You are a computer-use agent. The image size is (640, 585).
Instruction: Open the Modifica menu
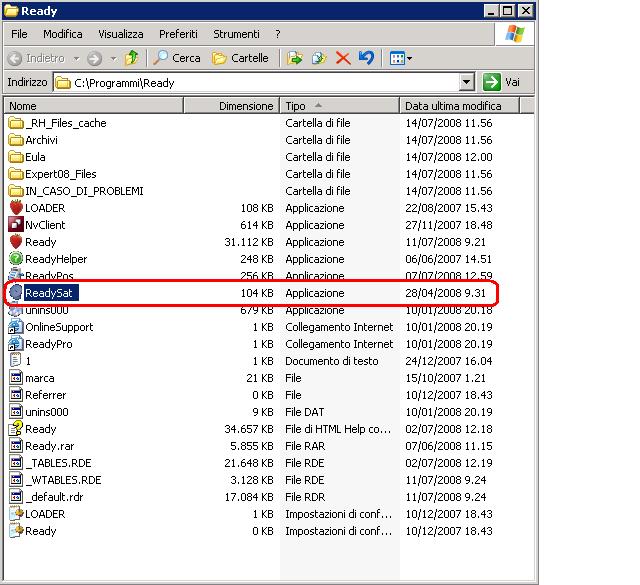63,34
